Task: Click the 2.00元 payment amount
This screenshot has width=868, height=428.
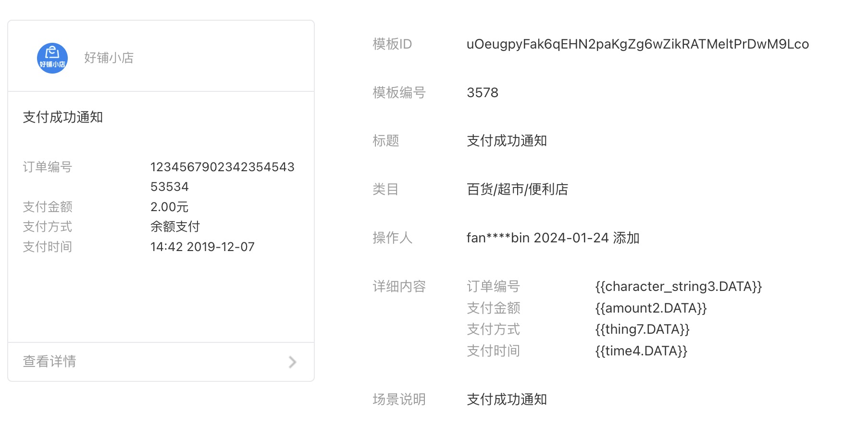Action: pyautogui.click(x=169, y=207)
